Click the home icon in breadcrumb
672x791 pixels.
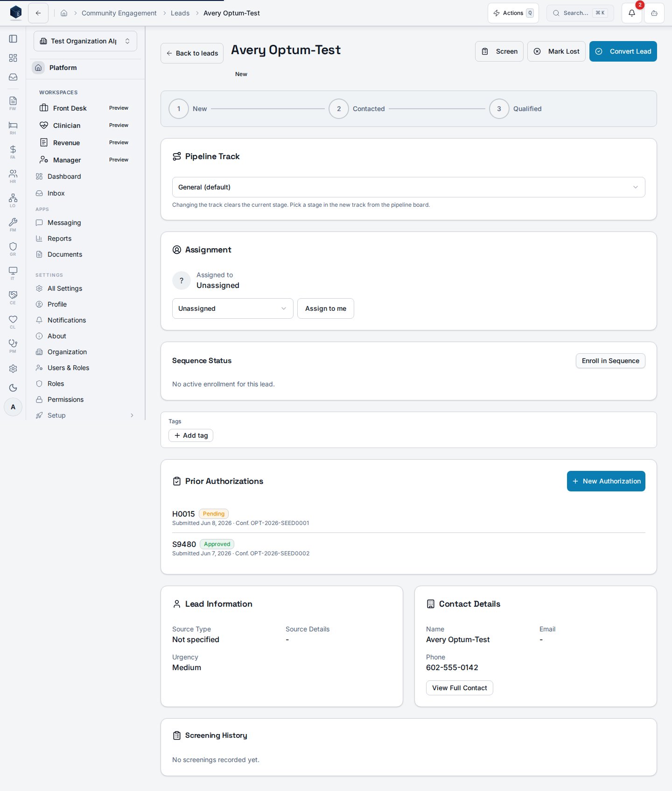tap(64, 13)
